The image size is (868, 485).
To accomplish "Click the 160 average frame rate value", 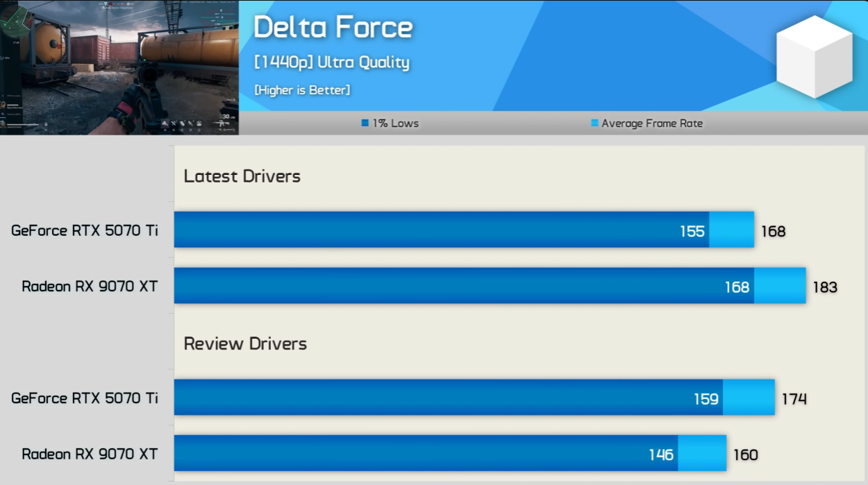I will click(746, 454).
